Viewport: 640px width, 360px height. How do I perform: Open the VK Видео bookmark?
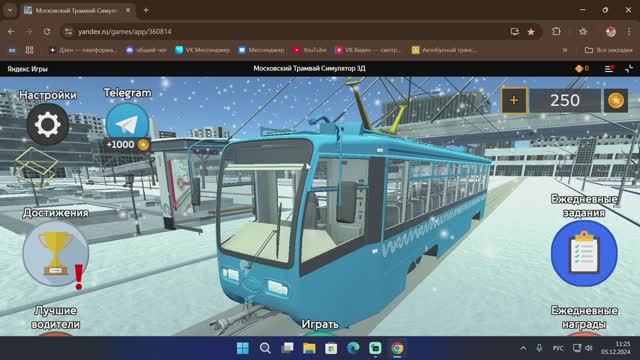368,50
